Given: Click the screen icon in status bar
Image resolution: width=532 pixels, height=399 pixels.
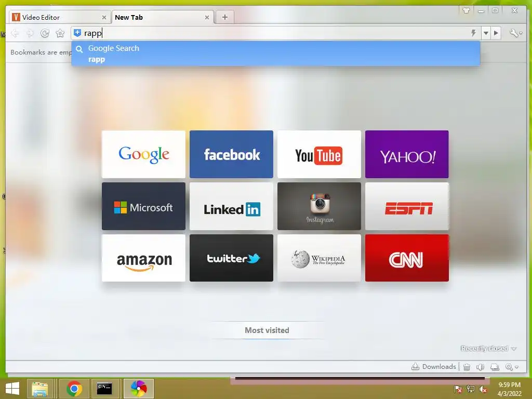Looking at the screenshot, I should [495, 367].
